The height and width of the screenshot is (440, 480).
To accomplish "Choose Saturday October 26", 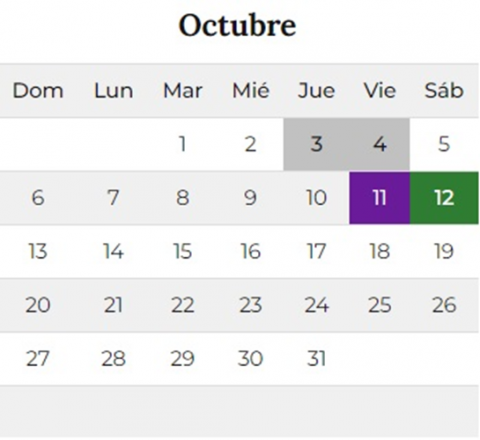I will [444, 305].
